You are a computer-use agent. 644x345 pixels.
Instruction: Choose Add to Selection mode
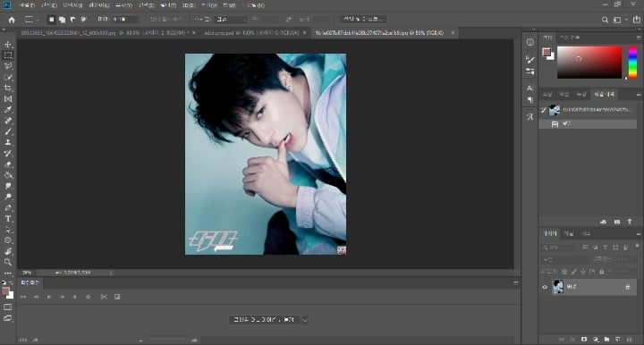click(x=62, y=20)
